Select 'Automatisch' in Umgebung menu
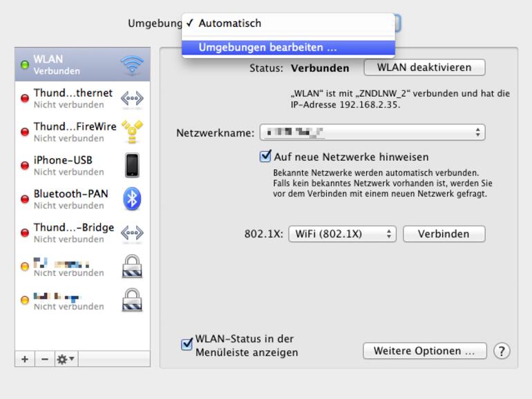Screen dimensions: 532x399 coord(288,23)
